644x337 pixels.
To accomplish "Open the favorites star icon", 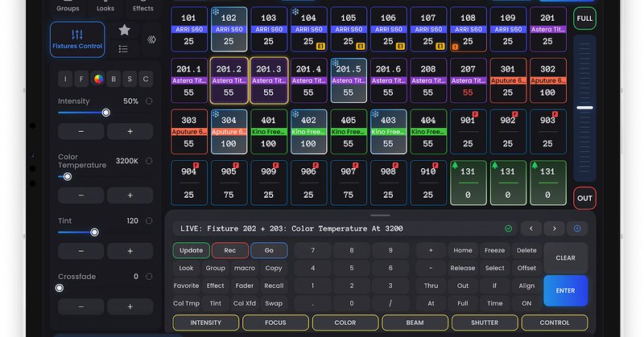I will (x=125, y=30).
